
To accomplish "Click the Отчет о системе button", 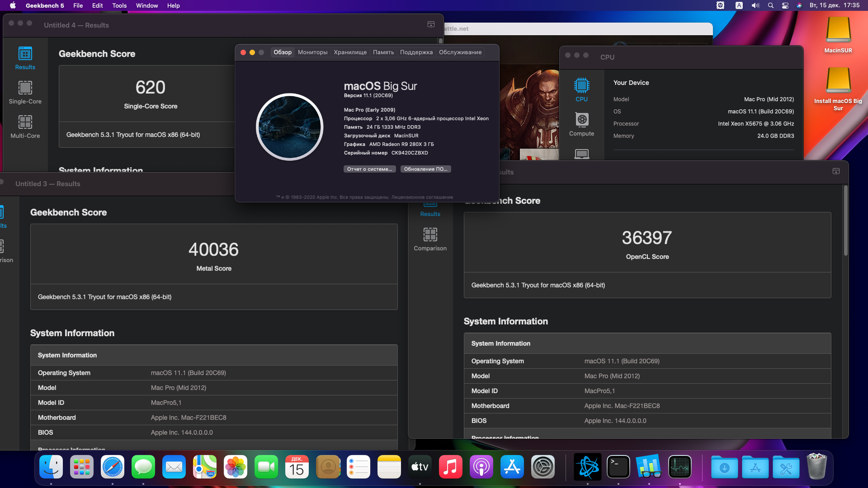I will (x=369, y=169).
